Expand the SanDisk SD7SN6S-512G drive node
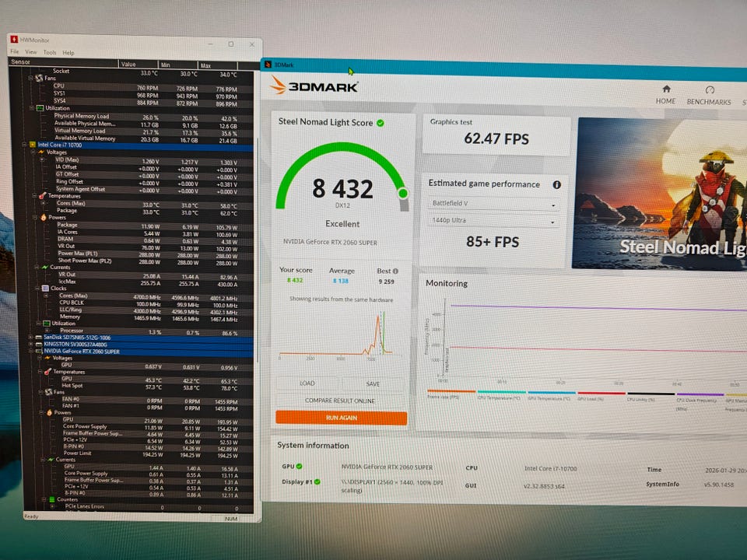Screen dimensions: 747x560 coord(30,337)
